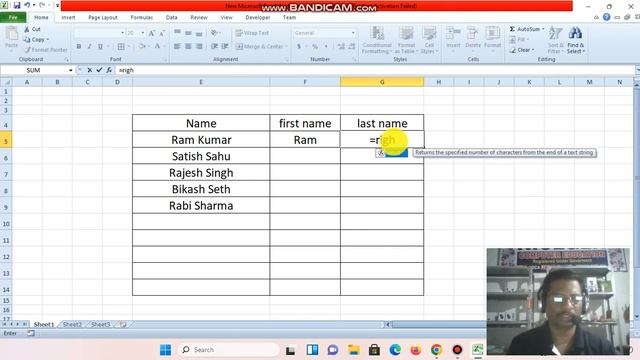Toggle Top Align
This screenshot has height=360, width=640.
[x=177, y=33]
